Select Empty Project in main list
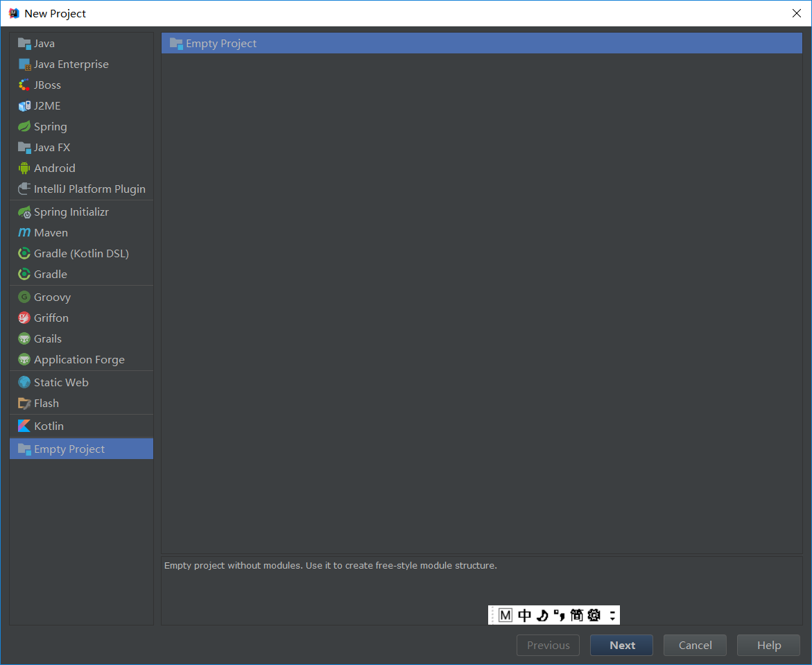Image resolution: width=812 pixels, height=665 pixels. tap(482, 44)
